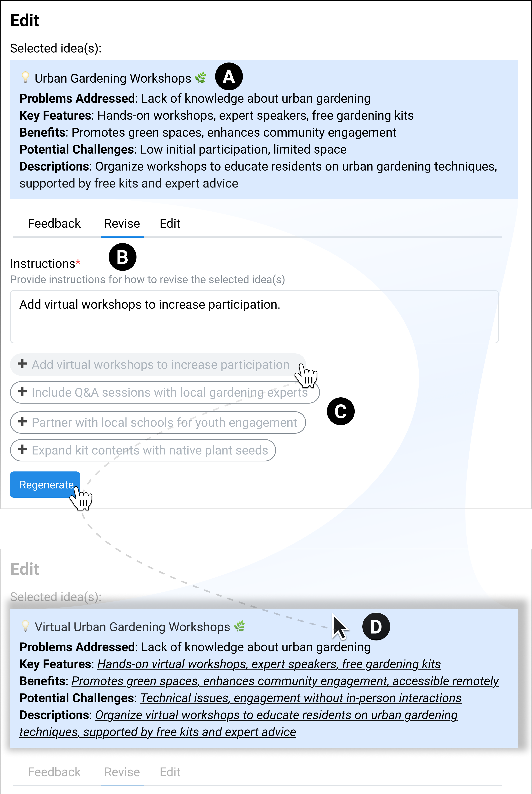Click the plus icon on "Add virtual workshops" chip
Viewport: 532px width, 794px height.
(x=23, y=365)
